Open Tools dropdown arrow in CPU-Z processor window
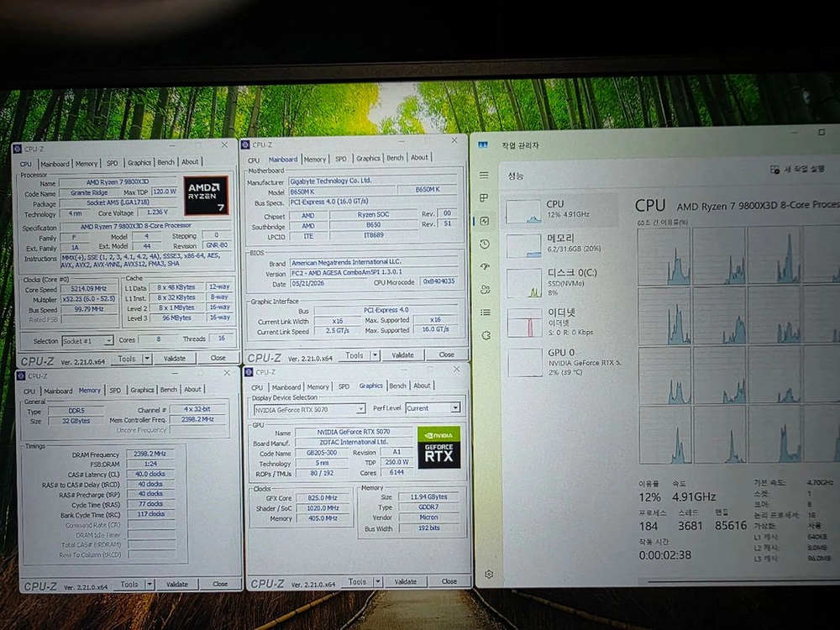This screenshot has height=630, width=840. coord(147,359)
